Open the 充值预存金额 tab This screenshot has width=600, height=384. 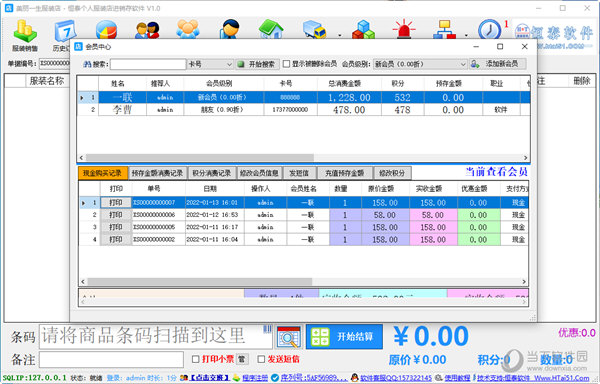[x=344, y=173]
